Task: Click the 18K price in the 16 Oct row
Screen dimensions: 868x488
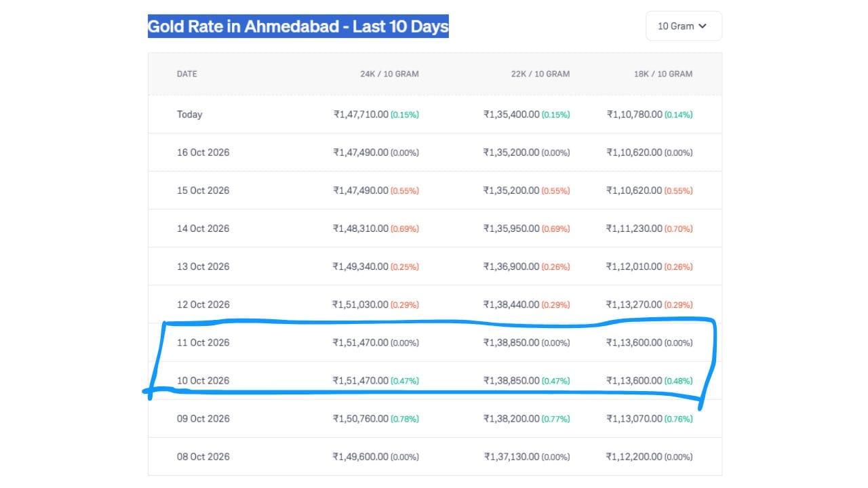Action: click(635, 152)
